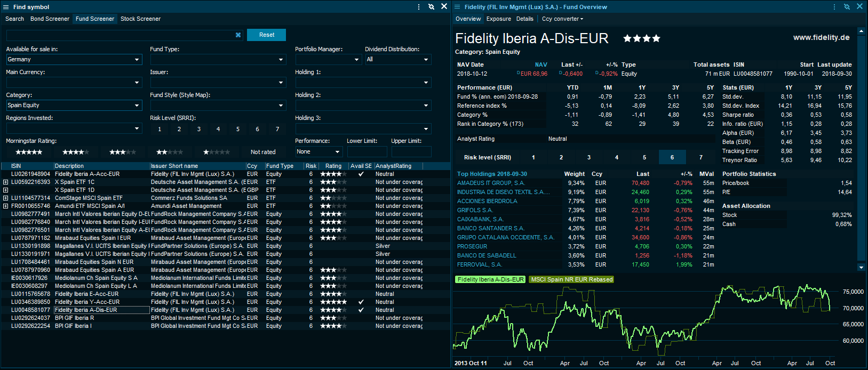
Task: Switch to the Exposure tab
Action: pyautogui.click(x=499, y=19)
